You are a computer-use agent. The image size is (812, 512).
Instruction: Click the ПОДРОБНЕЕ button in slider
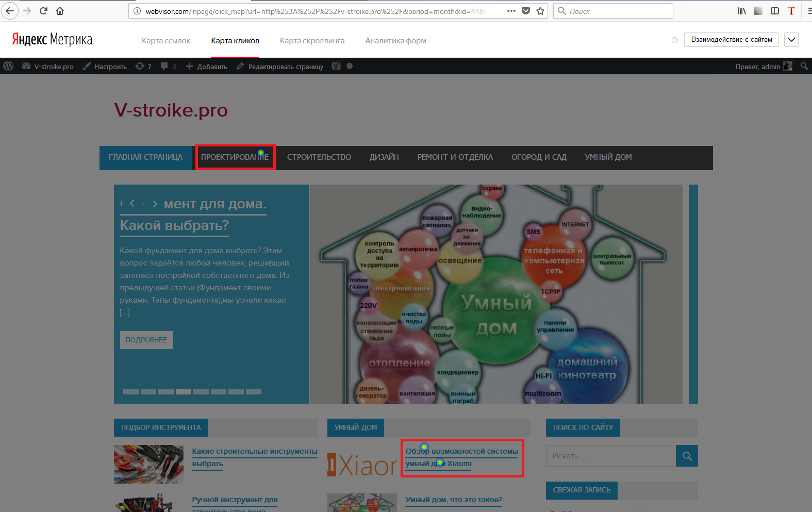(x=146, y=340)
